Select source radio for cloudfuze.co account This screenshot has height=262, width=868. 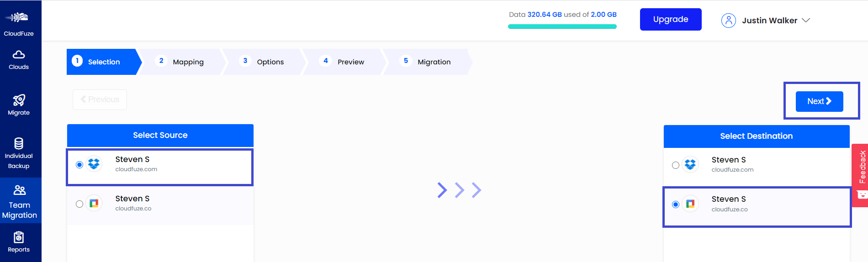coord(79,204)
